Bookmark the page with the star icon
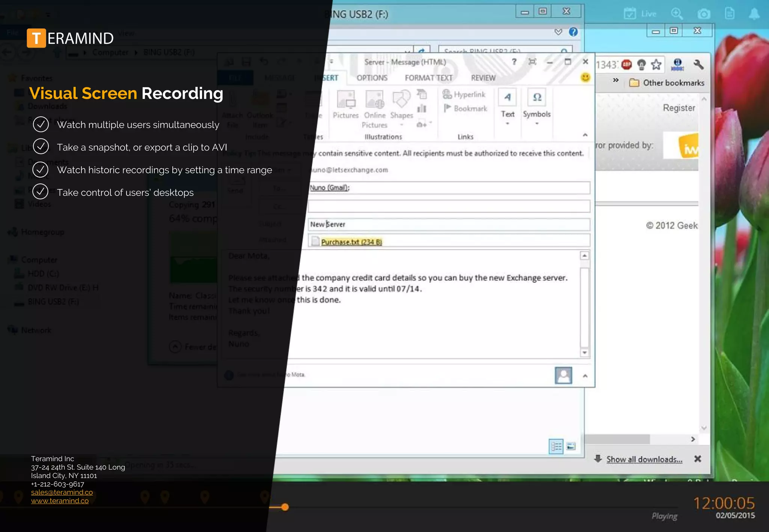Screen dimensions: 769x532 (x=656, y=65)
